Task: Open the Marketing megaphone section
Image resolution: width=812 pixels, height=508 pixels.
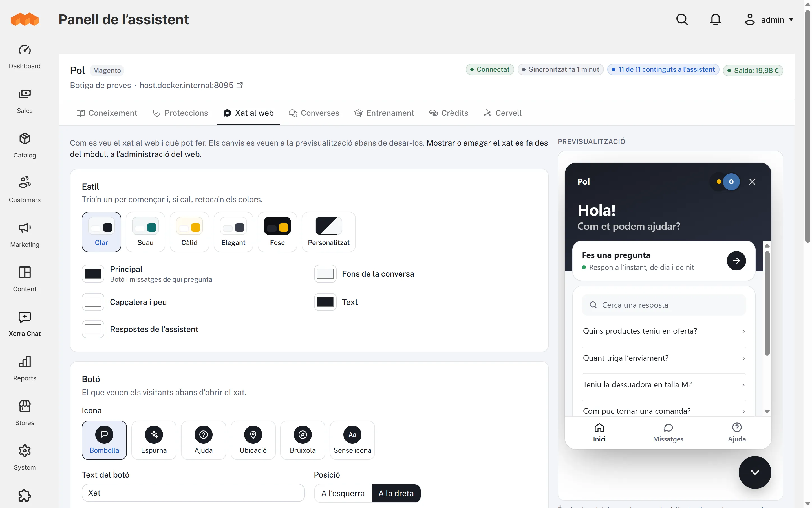Action: 25,235
